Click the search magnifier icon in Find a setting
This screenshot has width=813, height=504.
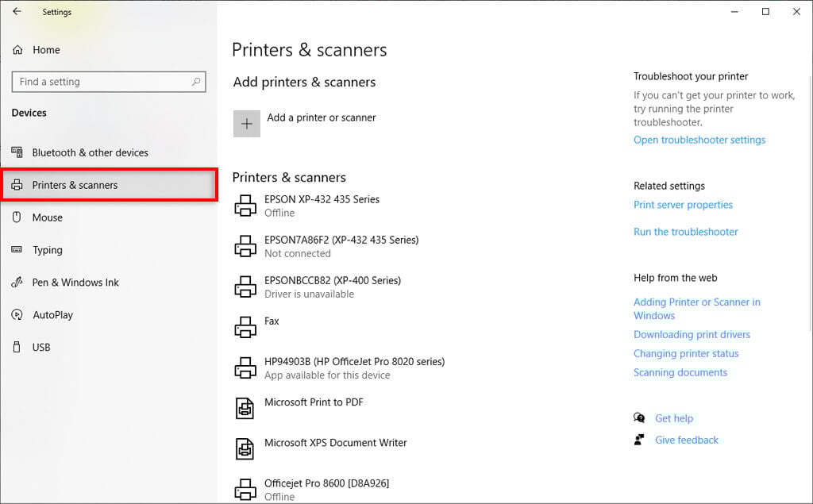pos(196,82)
